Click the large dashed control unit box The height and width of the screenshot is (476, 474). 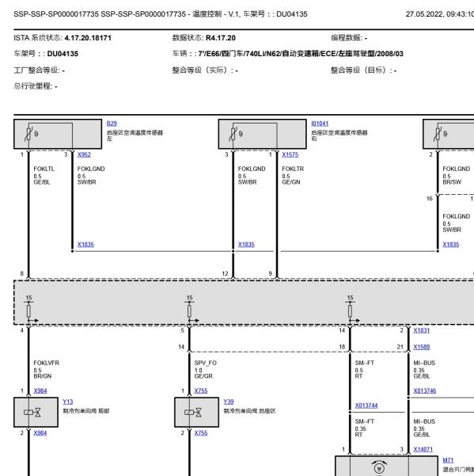[x=244, y=303]
